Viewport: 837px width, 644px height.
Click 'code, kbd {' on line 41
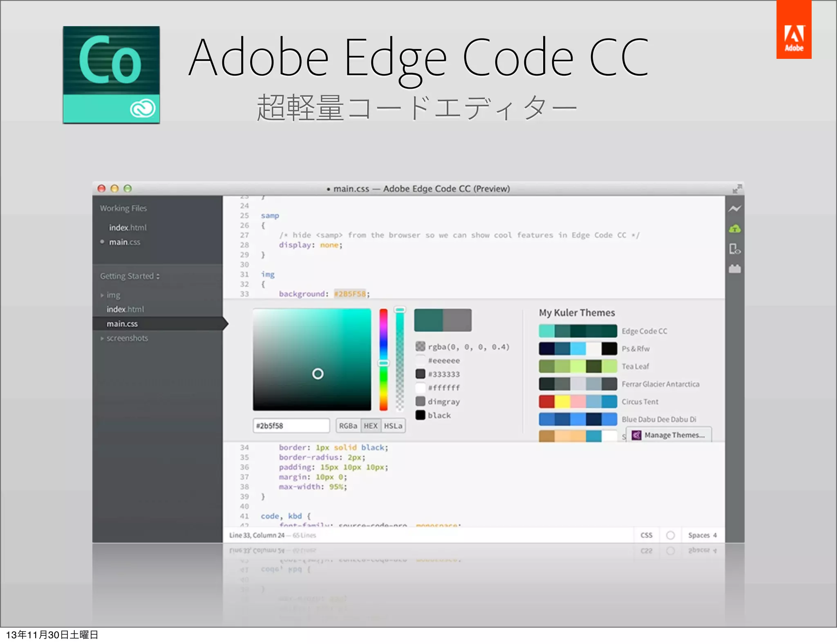(286, 516)
